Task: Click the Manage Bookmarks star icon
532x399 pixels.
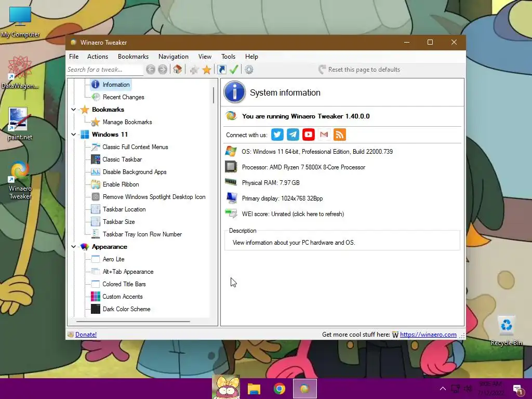Action: point(96,122)
